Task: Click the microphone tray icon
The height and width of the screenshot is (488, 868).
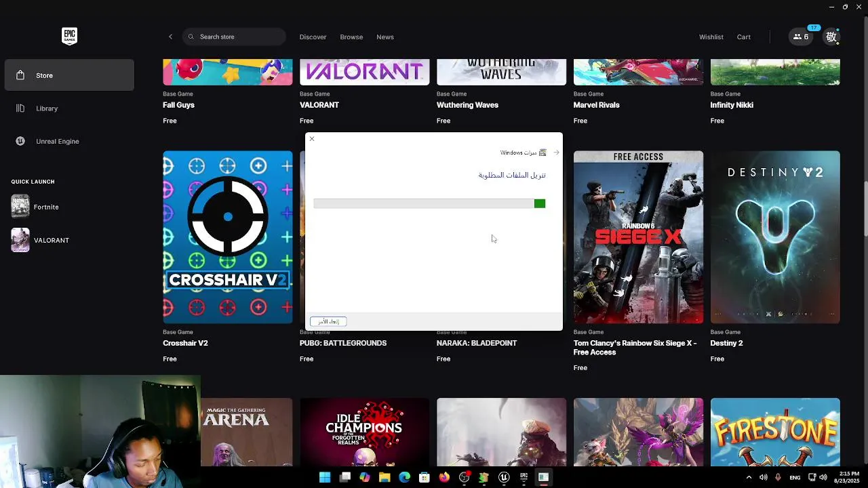Action: tap(778, 477)
